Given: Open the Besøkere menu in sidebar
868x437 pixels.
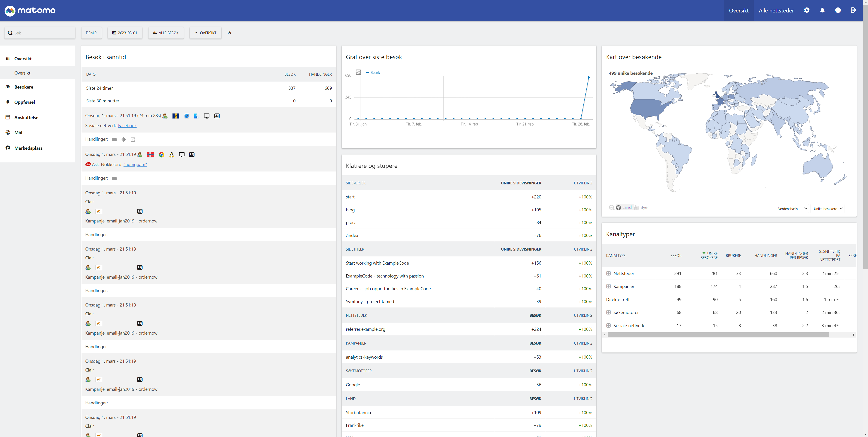Looking at the screenshot, I should (24, 87).
